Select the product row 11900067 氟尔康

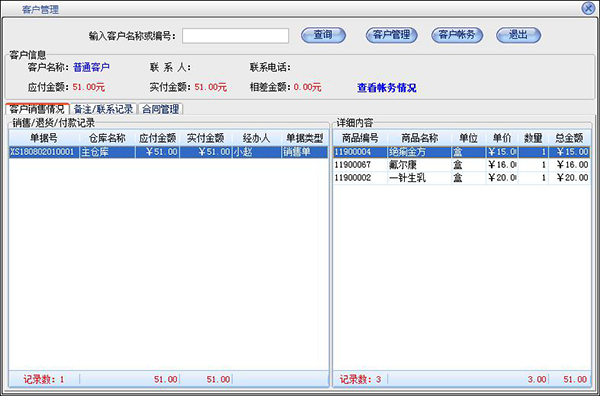461,165
